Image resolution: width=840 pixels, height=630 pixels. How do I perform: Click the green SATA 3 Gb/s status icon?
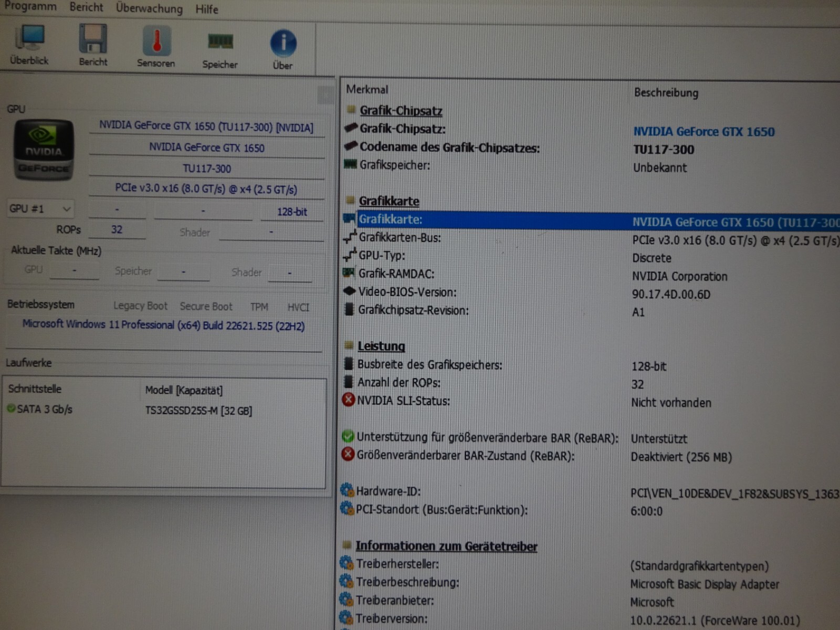click(11, 408)
